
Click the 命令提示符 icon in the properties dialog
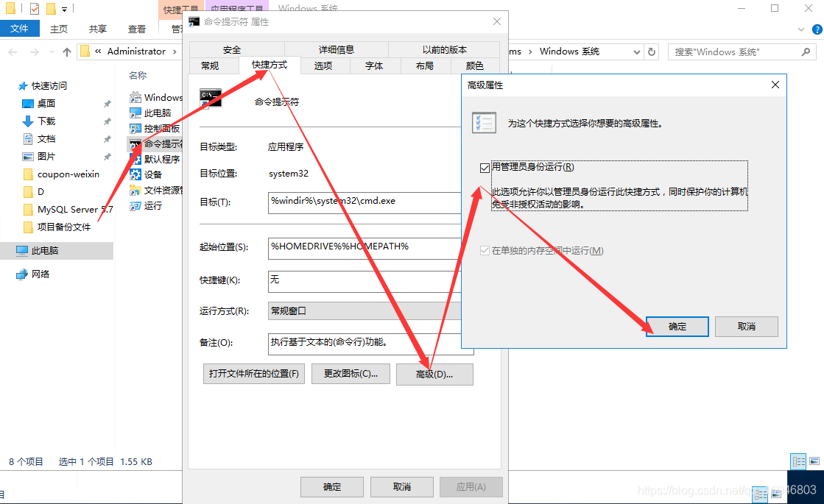211,96
